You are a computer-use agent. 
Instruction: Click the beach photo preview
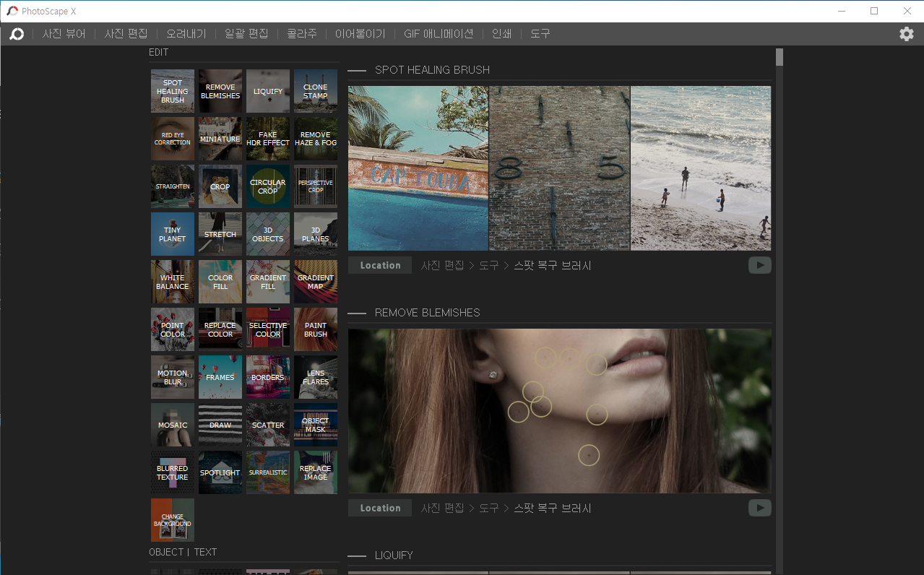point(701,168)
